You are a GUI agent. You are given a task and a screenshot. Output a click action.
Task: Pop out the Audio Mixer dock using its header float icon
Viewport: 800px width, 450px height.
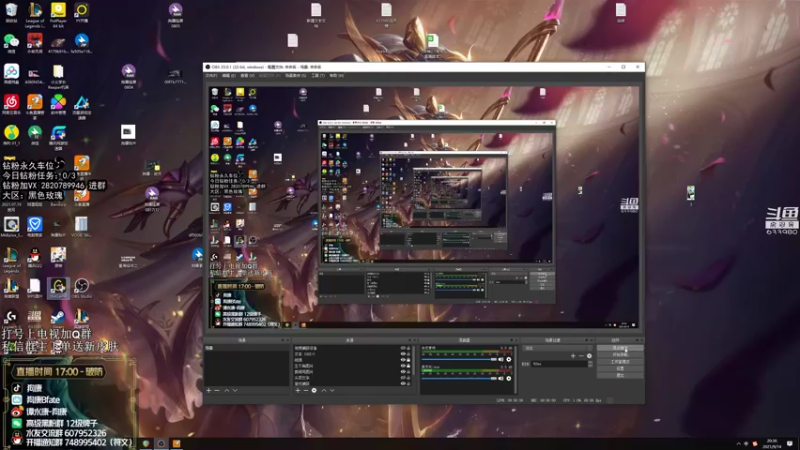(x=511, y=340)
